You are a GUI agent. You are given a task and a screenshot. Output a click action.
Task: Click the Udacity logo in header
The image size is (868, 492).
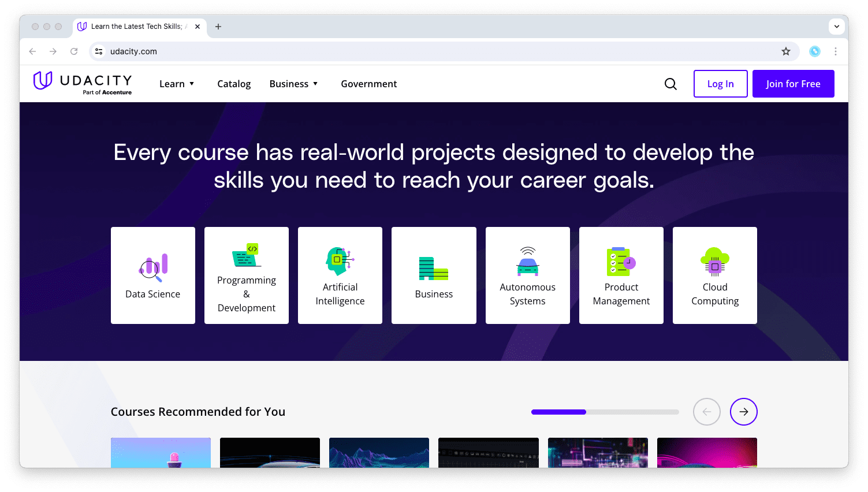[x=83, y=83]
